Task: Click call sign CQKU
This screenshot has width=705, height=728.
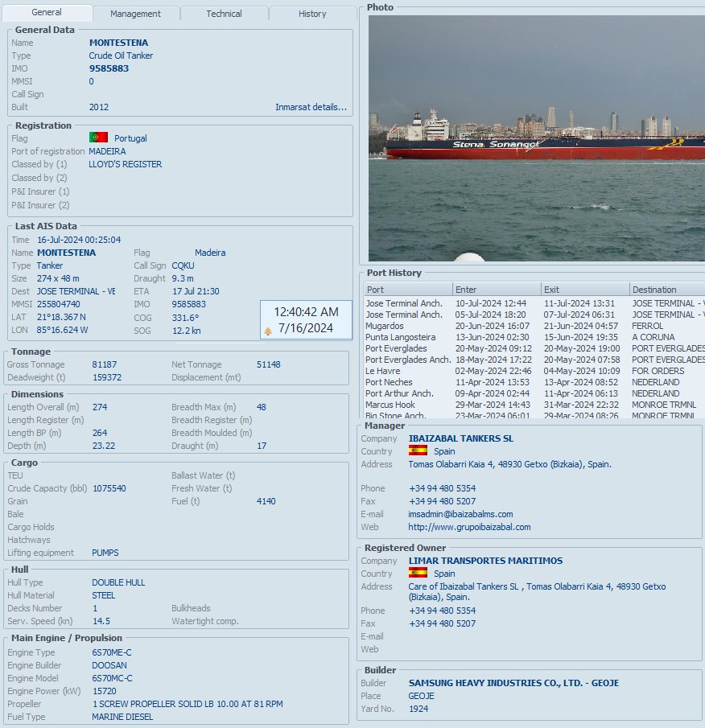Action: coord(183,265)
